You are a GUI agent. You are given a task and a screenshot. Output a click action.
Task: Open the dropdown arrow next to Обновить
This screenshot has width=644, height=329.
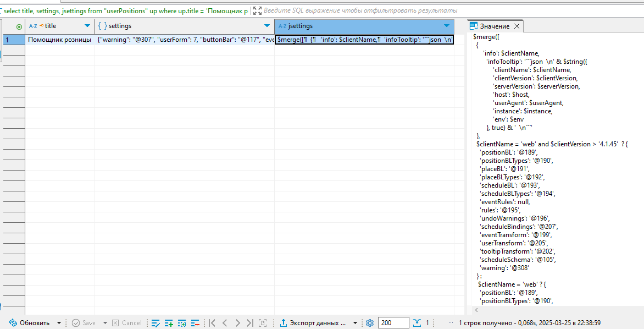coord(59,323)
